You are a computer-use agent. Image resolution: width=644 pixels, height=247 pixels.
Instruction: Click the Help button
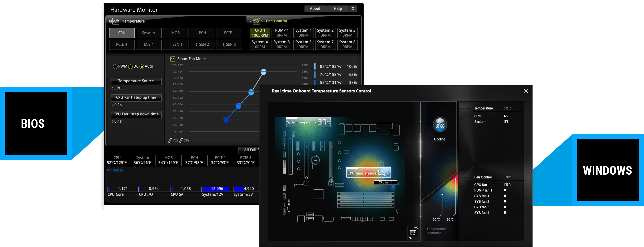click(338, 9)
